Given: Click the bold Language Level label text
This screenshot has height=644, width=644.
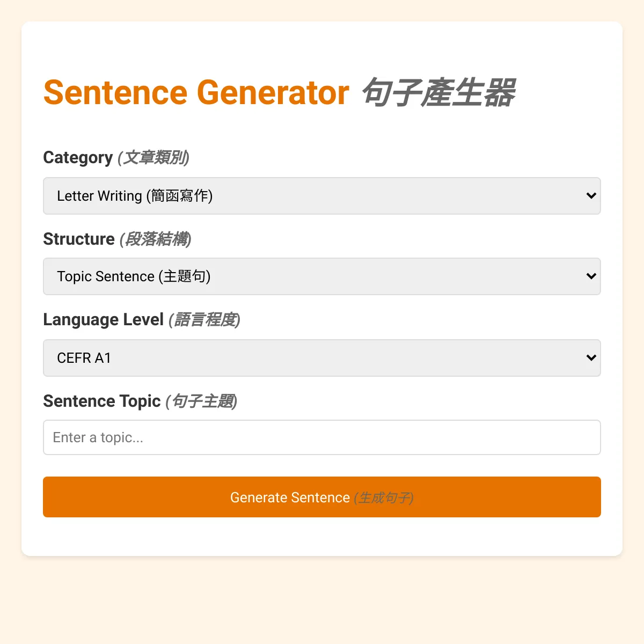Looking at the screenshot, I should [x=103, y=320].
